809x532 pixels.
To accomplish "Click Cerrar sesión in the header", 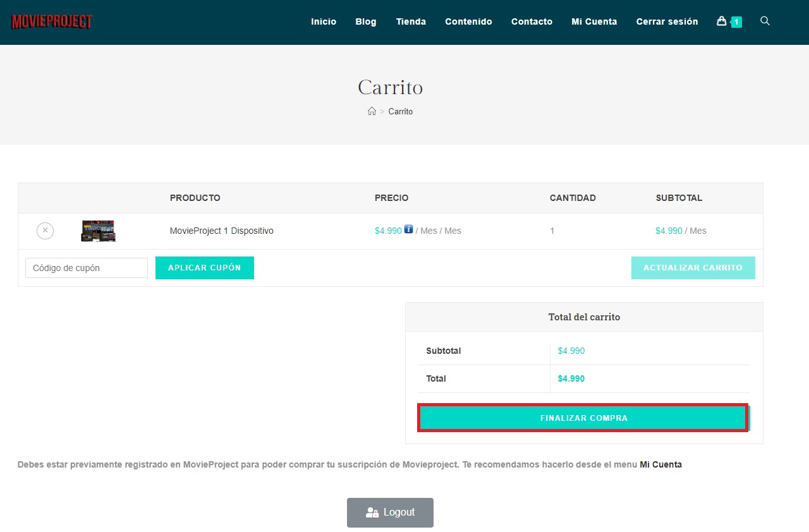I will 667,21.
